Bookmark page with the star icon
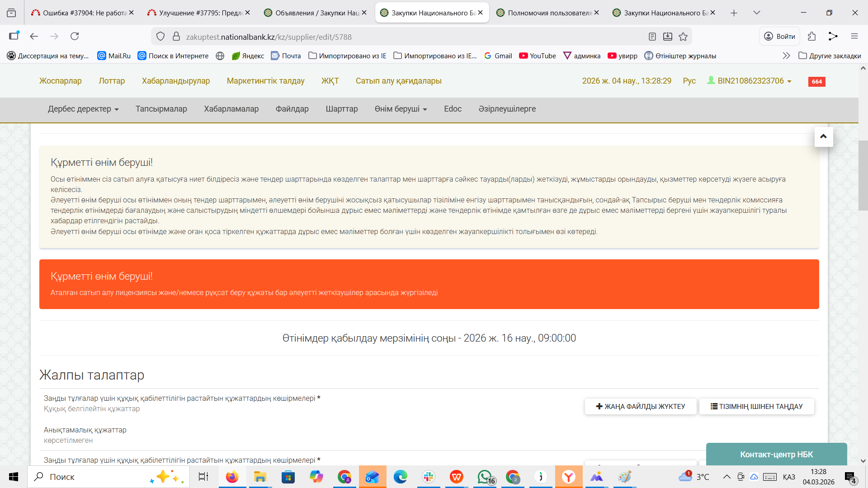This screenshot has height=488, width=868. pyautogui.click(x=683, y=37)
